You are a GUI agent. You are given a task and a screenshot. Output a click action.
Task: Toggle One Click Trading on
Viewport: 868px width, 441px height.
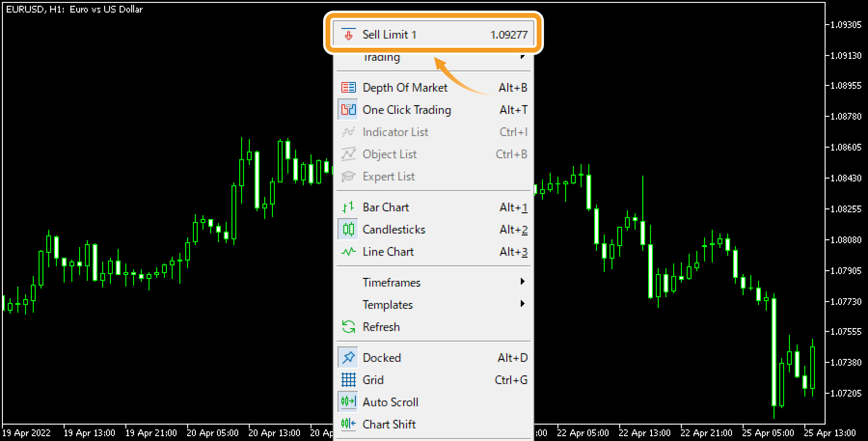(407, 110)
